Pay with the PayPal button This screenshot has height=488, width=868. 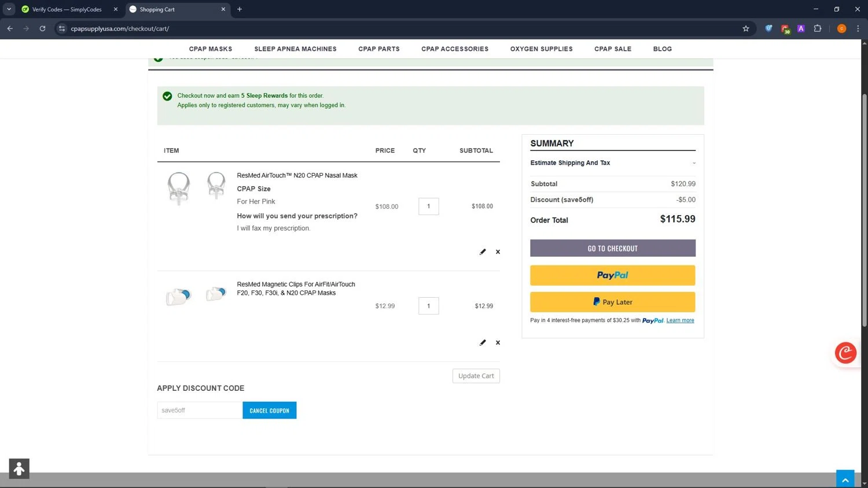tap(613, 275)
